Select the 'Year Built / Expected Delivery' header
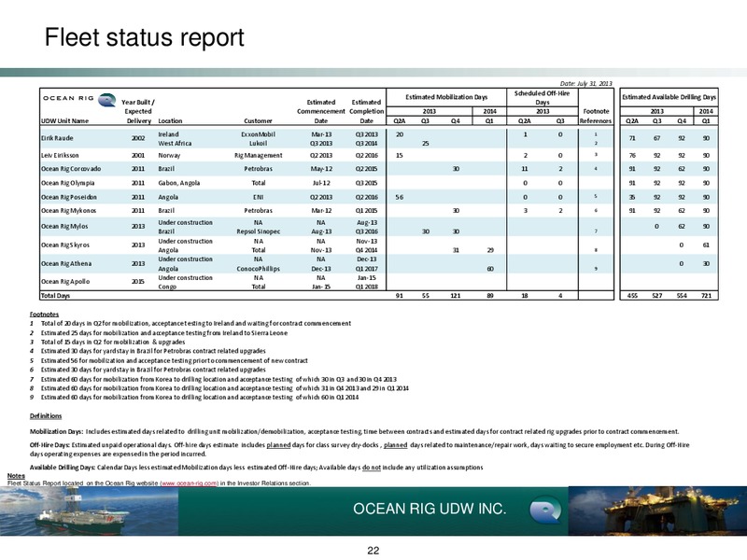This screenshot has height=560, width=747. click(x=138, y=111)
